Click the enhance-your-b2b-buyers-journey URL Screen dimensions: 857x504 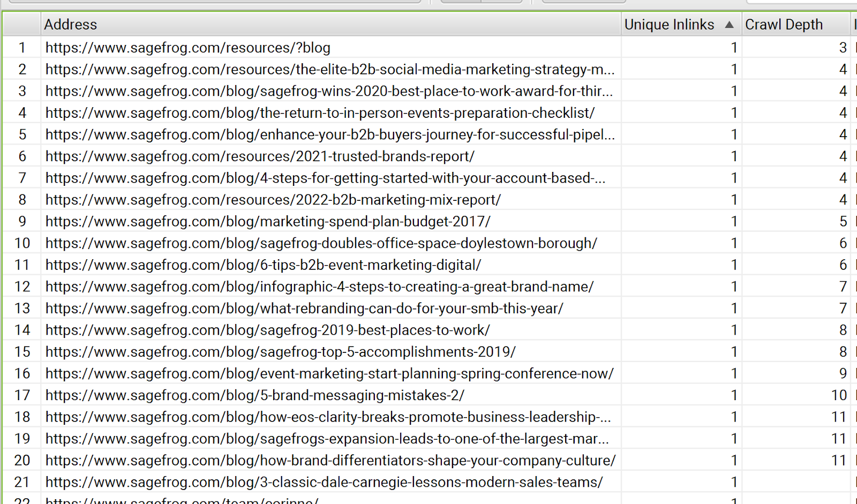[330, 134]
